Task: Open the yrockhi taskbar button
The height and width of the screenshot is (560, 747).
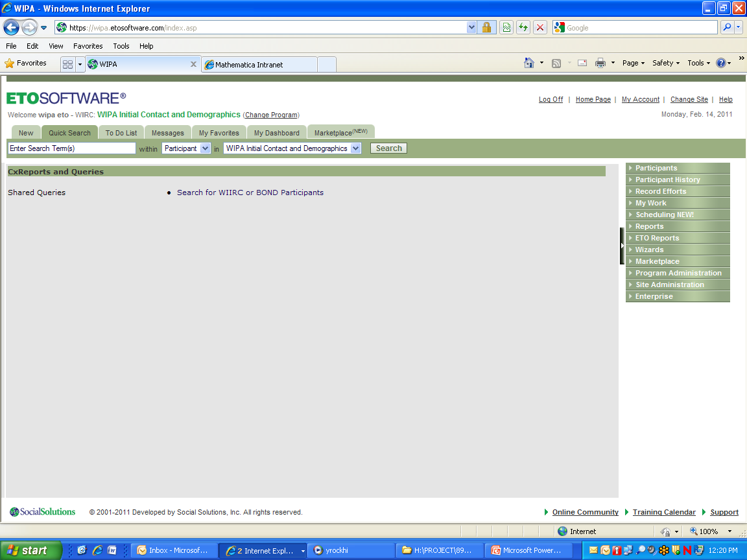Action: tap(351, 550)
